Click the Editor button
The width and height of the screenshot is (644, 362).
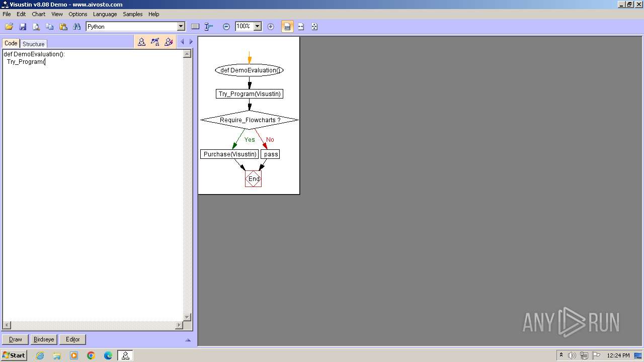(x=73, y=339)
